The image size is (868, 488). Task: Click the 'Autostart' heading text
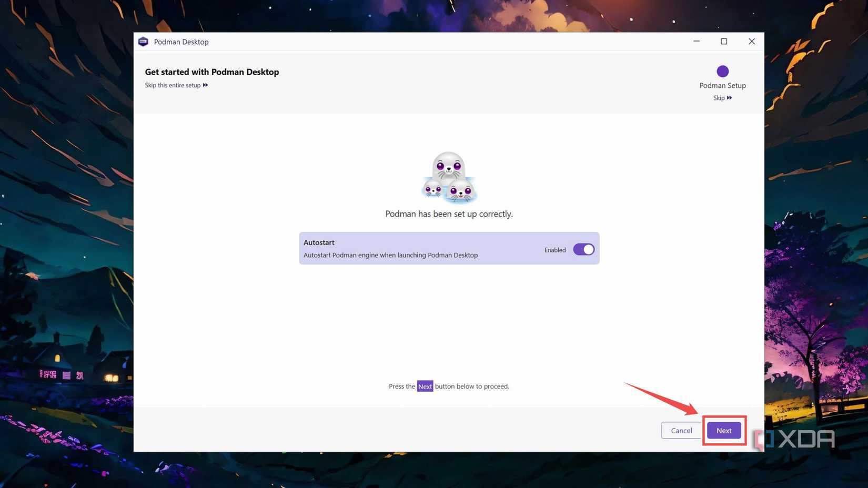[x=319, y=242]
